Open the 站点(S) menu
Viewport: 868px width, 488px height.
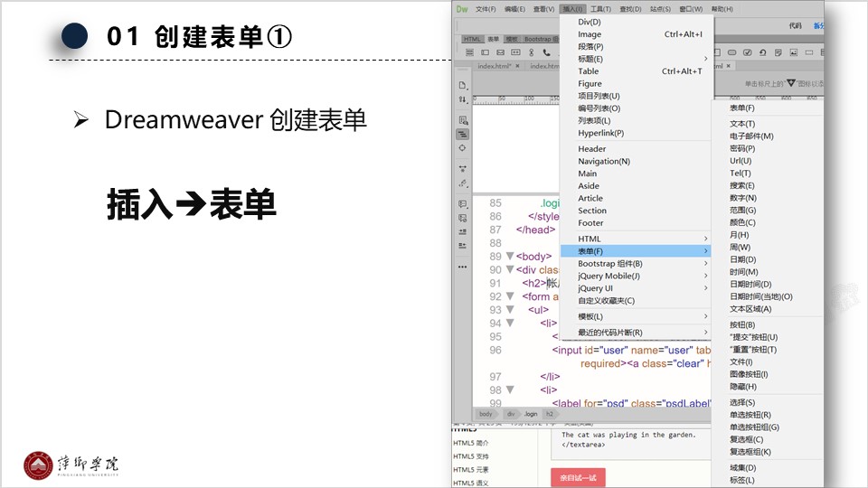coord(660,9)
